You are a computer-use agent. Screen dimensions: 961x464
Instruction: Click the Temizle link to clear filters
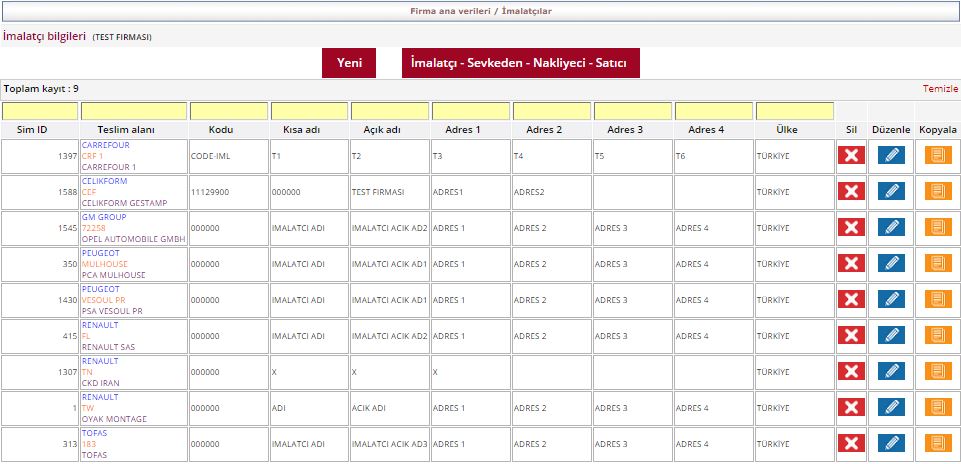tap(939, 89)
